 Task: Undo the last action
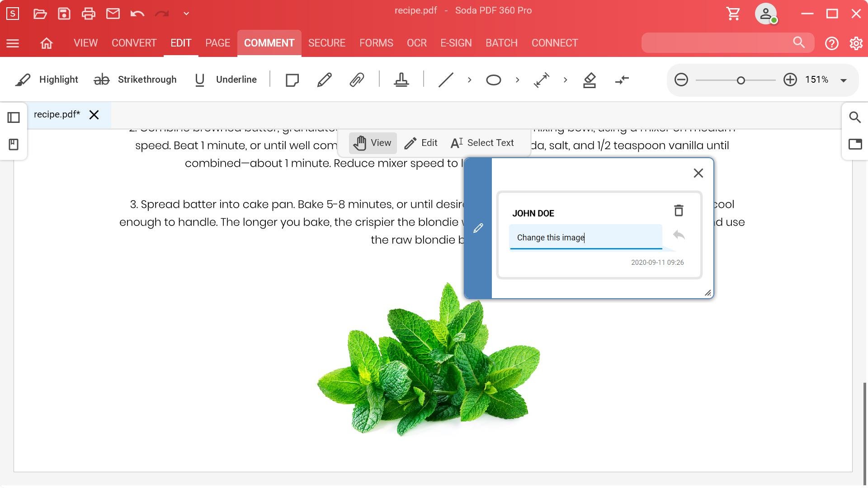coord(137,14)
